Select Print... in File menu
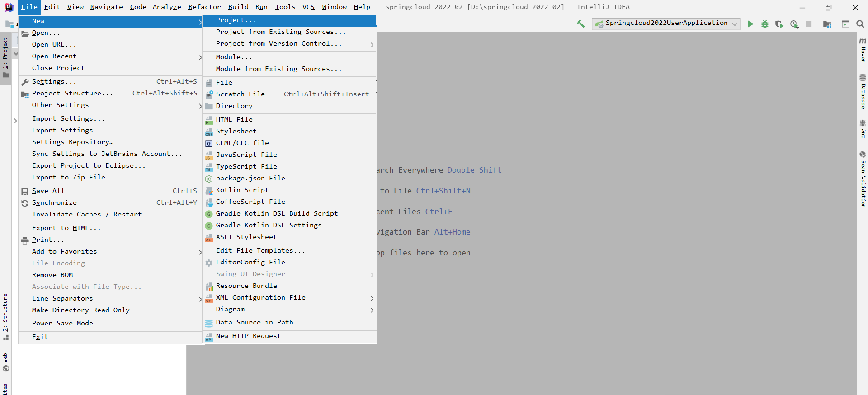This screenshot has height=395, width=868. point(110,240)
